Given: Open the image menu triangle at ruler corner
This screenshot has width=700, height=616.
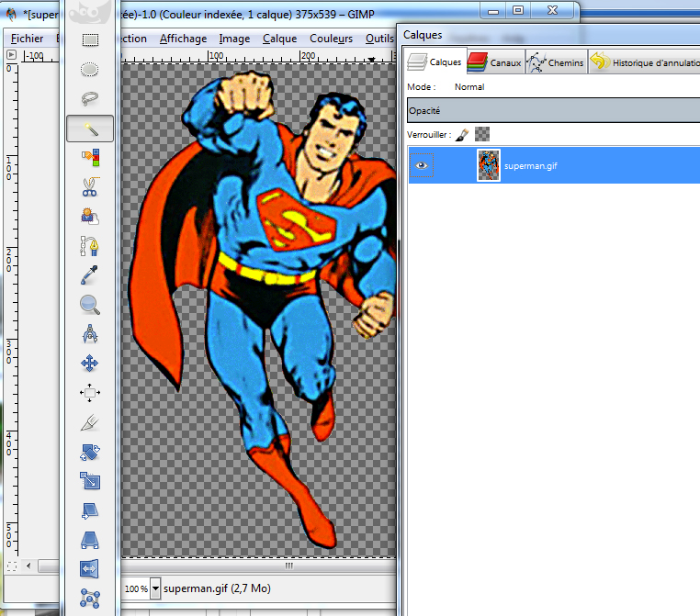Looking at the screenshot, I should point(12,55).
